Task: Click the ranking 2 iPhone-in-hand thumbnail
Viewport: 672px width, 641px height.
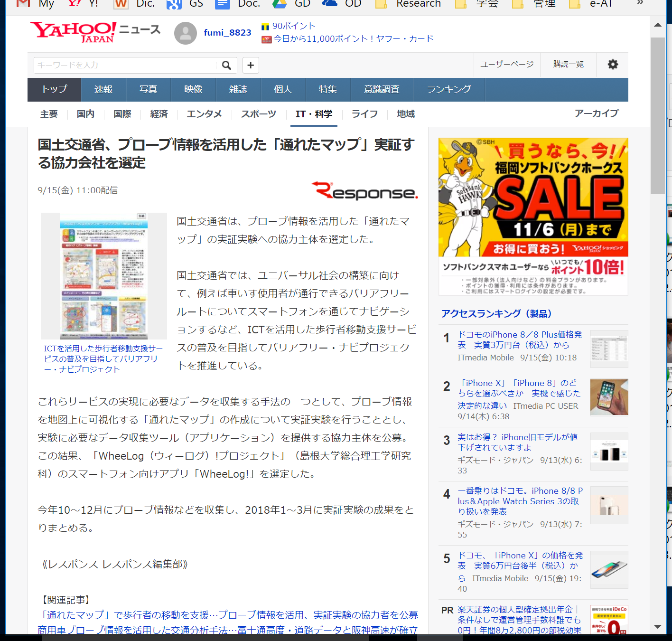Action: (x=609, y=397)
